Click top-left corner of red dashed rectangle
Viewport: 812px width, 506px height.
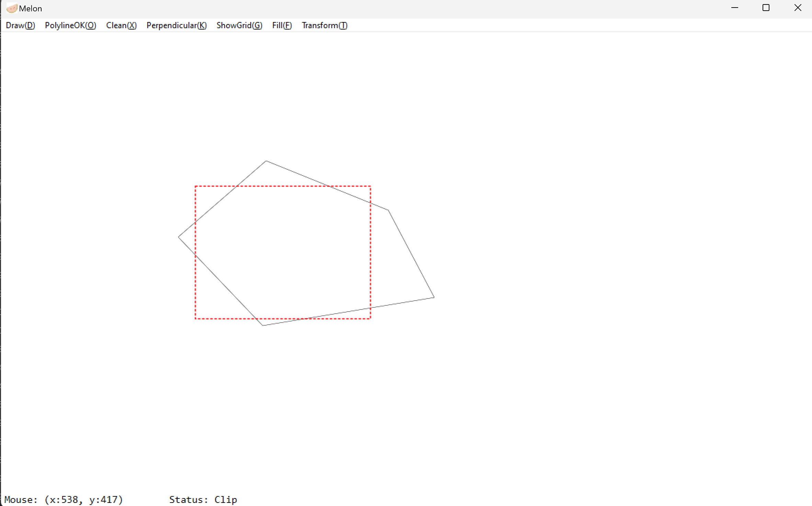(195, 186)
